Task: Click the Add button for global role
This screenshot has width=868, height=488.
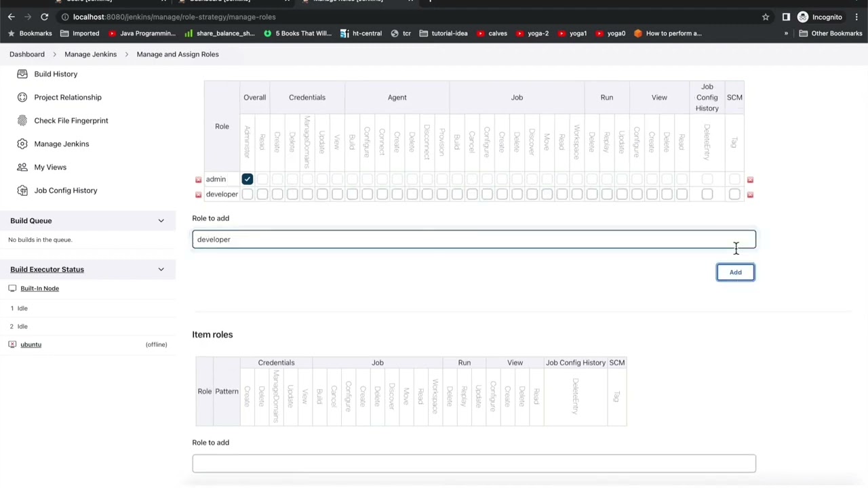Action: click(x=736, y=272)
